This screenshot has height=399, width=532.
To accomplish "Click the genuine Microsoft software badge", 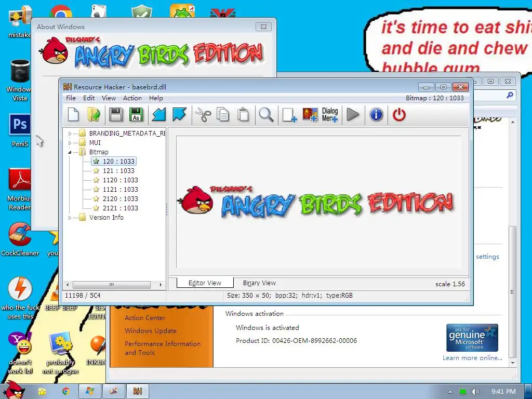I will click(x=472, y=338).
